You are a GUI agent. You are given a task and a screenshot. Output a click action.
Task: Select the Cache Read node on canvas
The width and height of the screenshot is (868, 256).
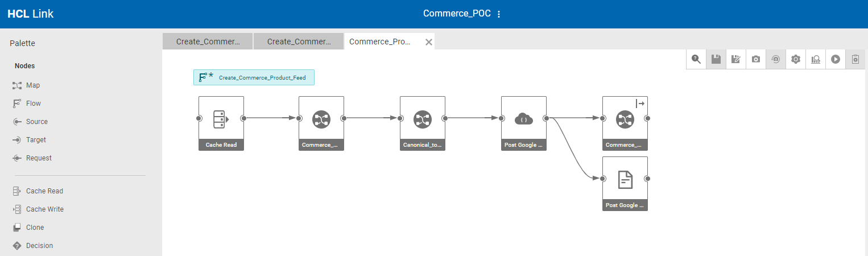click(221, 123)
